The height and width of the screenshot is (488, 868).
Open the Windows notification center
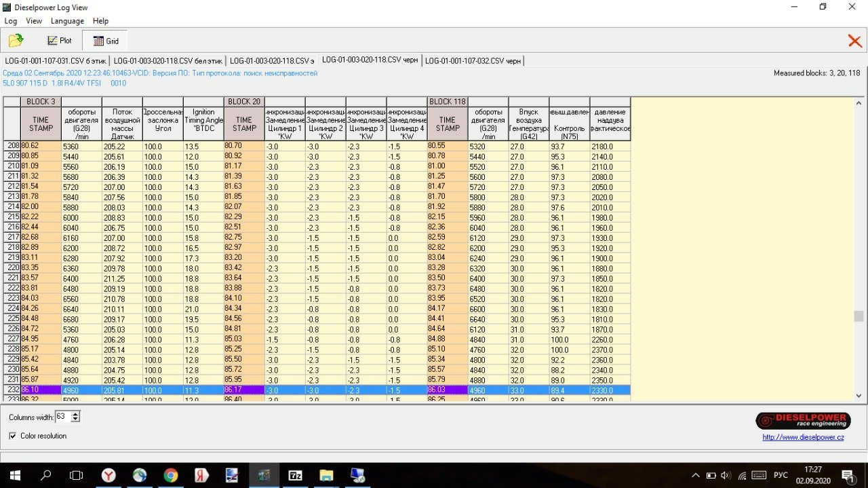(848, 475)
